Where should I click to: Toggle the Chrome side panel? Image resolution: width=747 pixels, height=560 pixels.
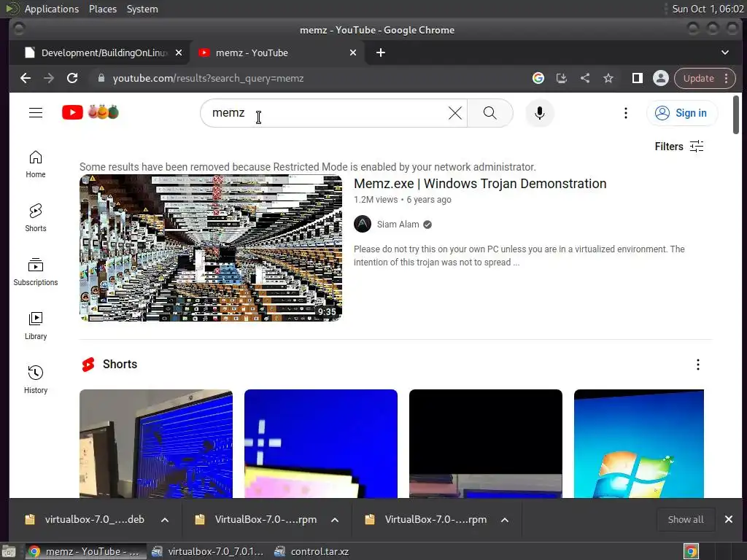point(637,78)
